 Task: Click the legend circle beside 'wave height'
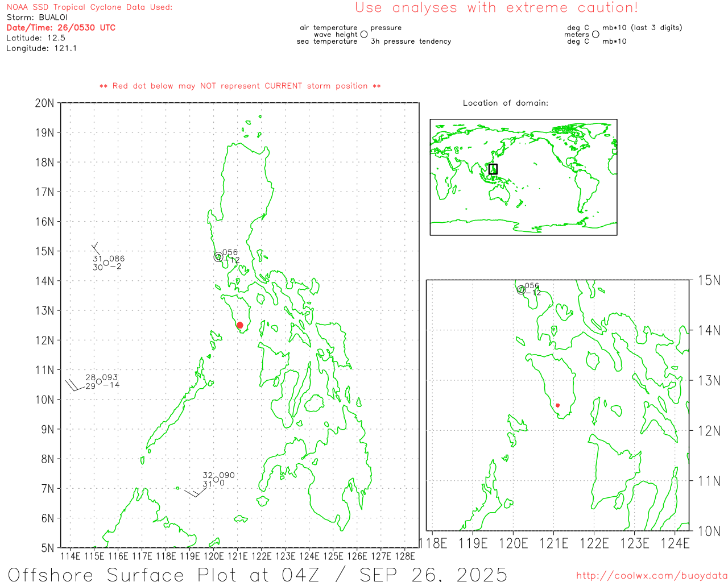click(364, 35)
